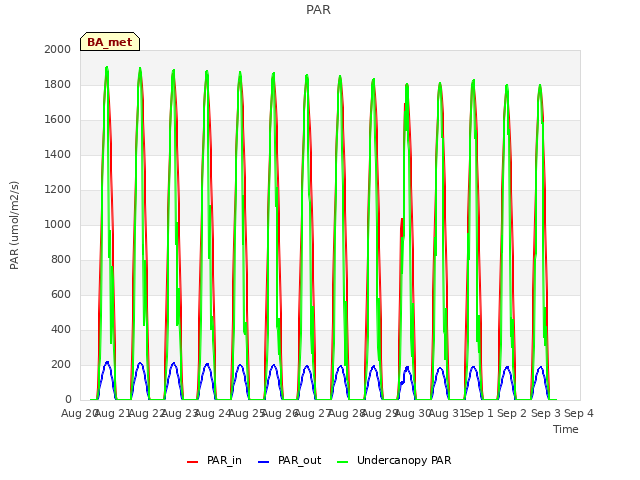
Task: Click the 200 y-axis tick label
Action: (x=61, y=364)
